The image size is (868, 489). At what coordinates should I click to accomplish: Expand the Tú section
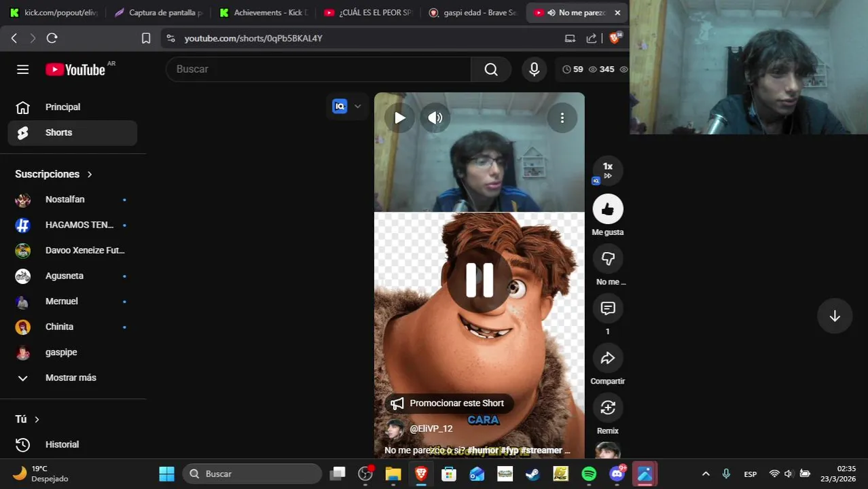(x=27, y=419)
